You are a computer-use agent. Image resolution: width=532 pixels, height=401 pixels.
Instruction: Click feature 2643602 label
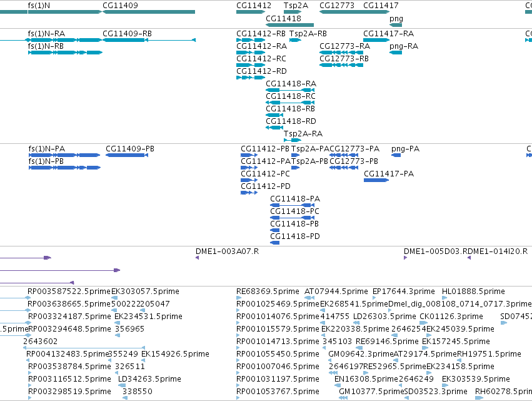[41, 341]
